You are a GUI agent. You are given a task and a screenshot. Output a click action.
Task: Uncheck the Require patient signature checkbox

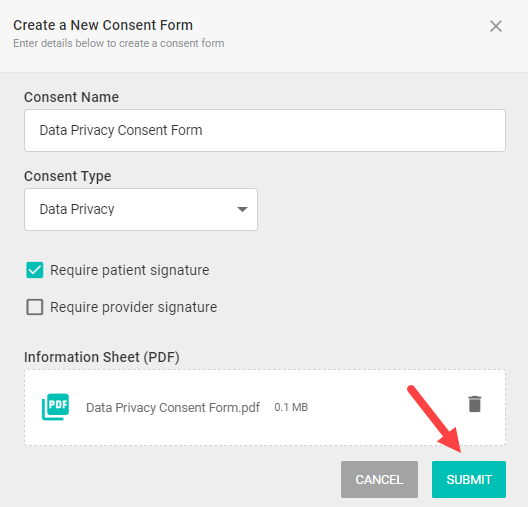(35, 270)
